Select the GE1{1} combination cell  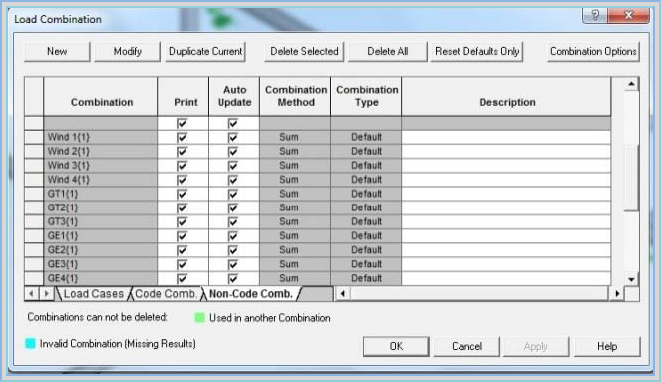(101, 236)
